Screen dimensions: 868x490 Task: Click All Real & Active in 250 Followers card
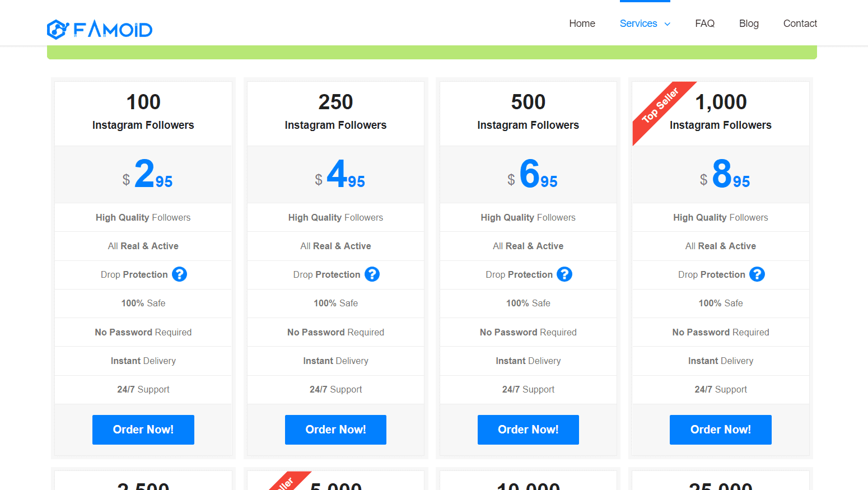(336, 246)
